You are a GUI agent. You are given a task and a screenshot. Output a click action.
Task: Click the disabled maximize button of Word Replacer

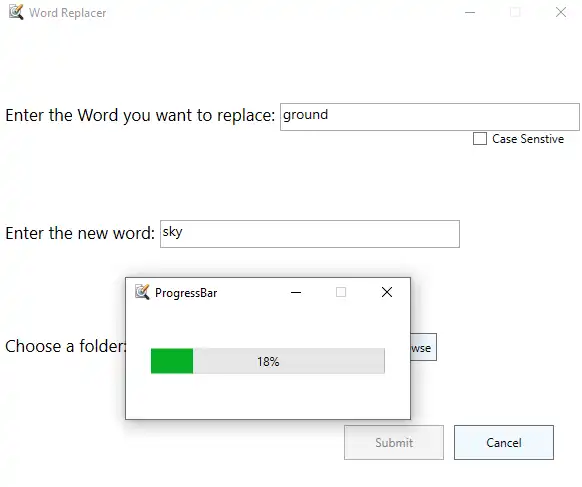[515, 12]
